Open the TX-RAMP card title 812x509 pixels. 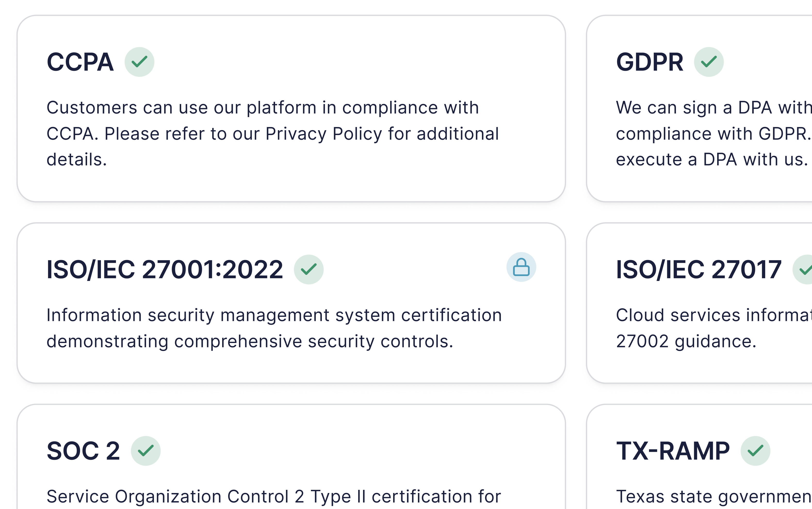pyautogui.click(x=673, y=451)
